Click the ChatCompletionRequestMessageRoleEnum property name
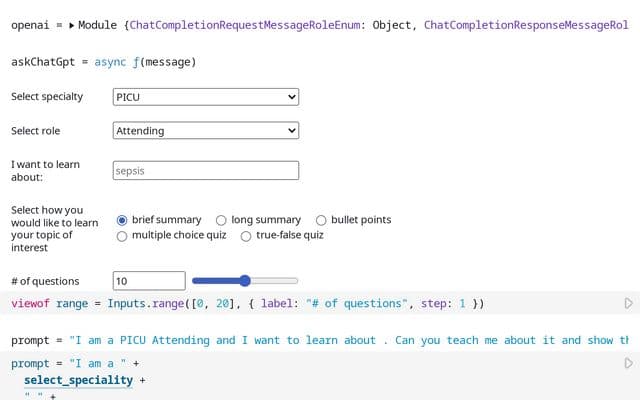Viewport: 640px width, 400px height. coord(245,25)
